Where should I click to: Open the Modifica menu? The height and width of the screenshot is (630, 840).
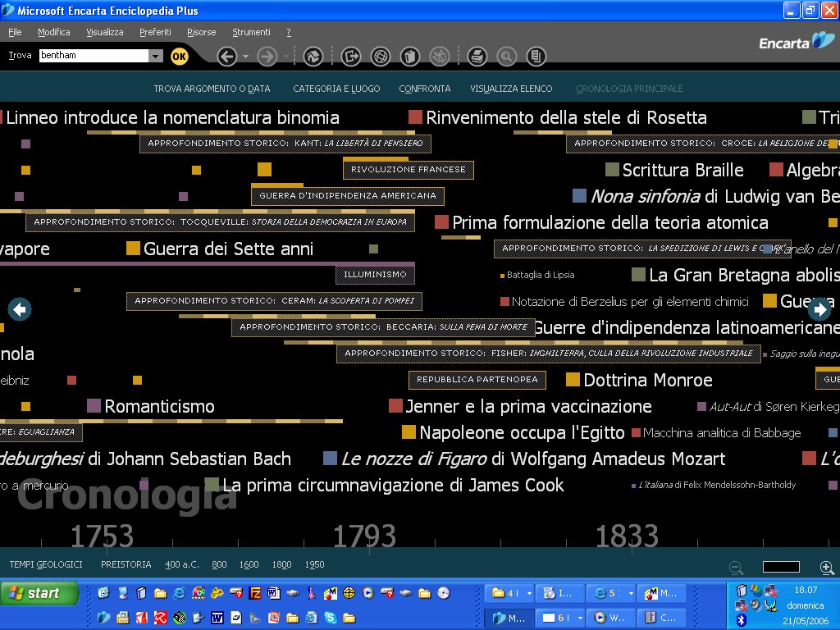point(53,32)
